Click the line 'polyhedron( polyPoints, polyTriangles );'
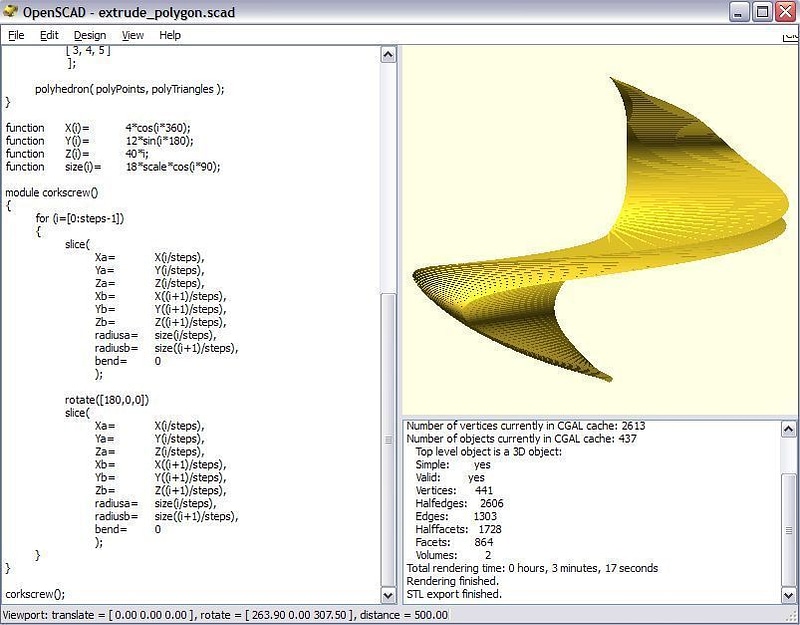 pyautogui.click(x=130, y=89)
